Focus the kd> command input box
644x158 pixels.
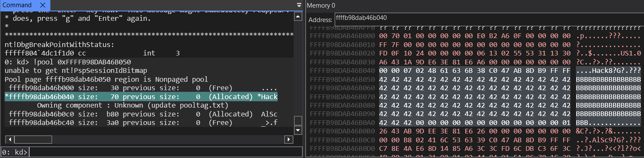tap(166, 152)
